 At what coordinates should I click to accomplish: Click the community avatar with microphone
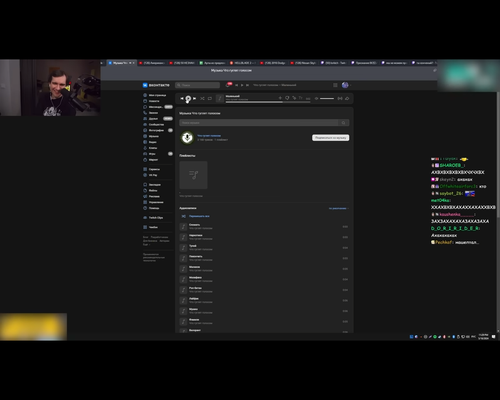tap(187, 137)
